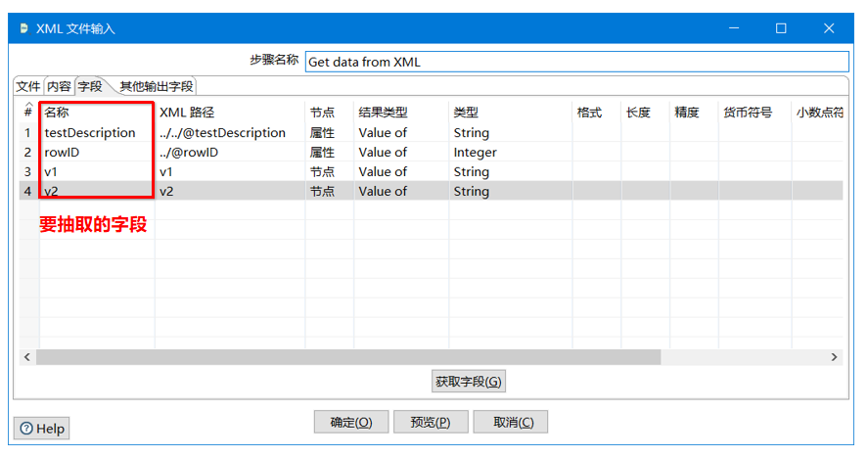
Task: Click String type cell in testDescription row
Action: [511, 133]
